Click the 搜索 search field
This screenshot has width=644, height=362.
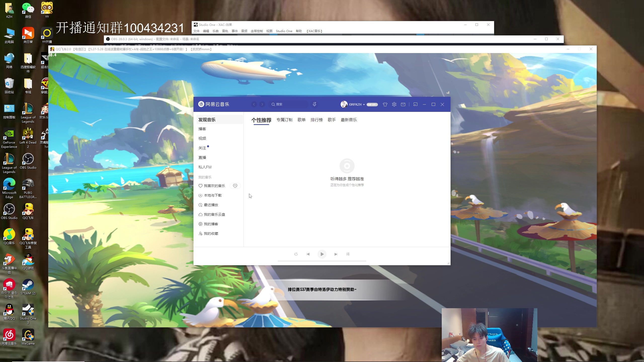click(x=289, y=104)
